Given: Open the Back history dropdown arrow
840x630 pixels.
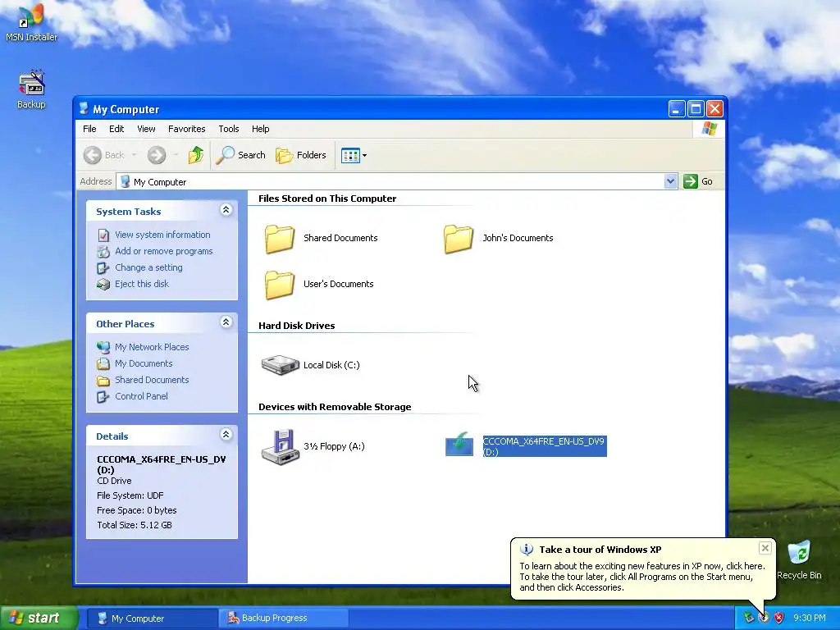Looking at the screenshot, I should (134, 155).
